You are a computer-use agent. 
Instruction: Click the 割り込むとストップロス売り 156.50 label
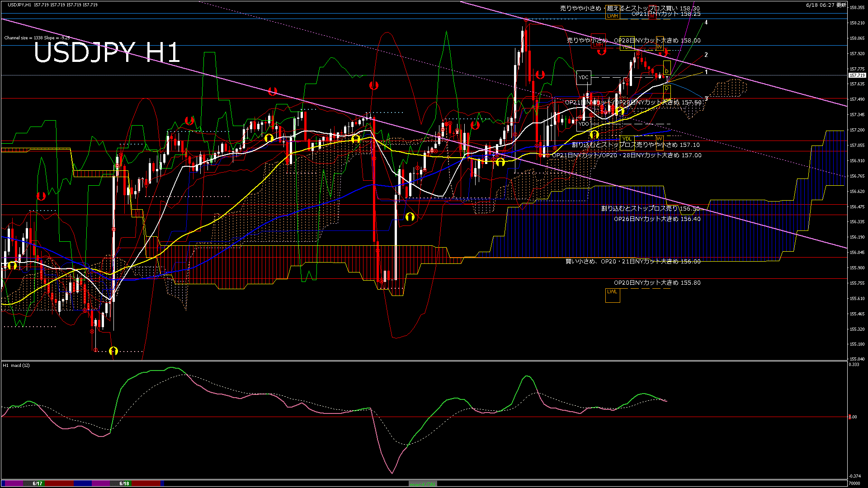[651, 209]
